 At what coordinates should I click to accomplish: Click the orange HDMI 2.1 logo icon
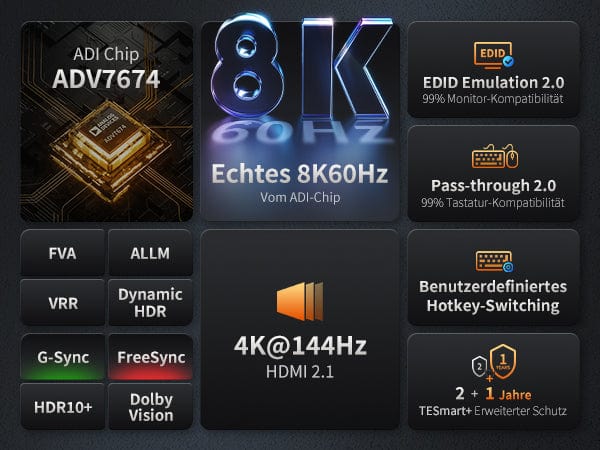pyautogui.click(x=300, y=301)
